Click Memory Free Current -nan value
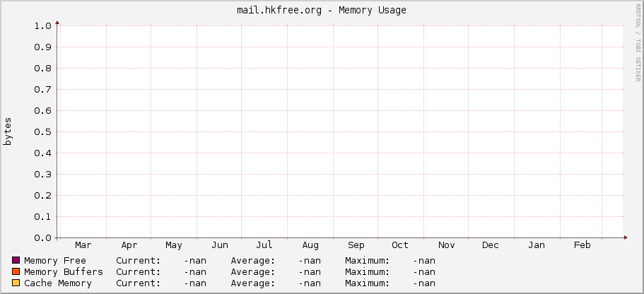644x294 pixels. point(195,261)
